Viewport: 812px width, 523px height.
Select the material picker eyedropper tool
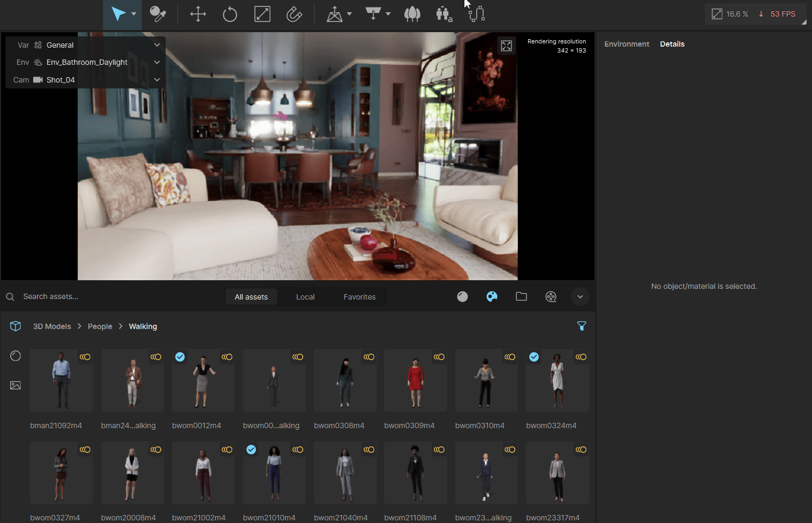coord(157,14)
